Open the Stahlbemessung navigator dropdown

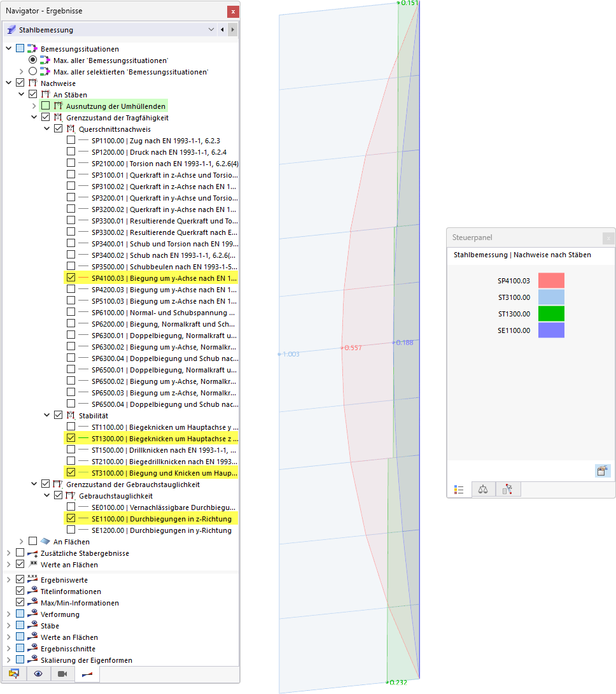(211, 30)
